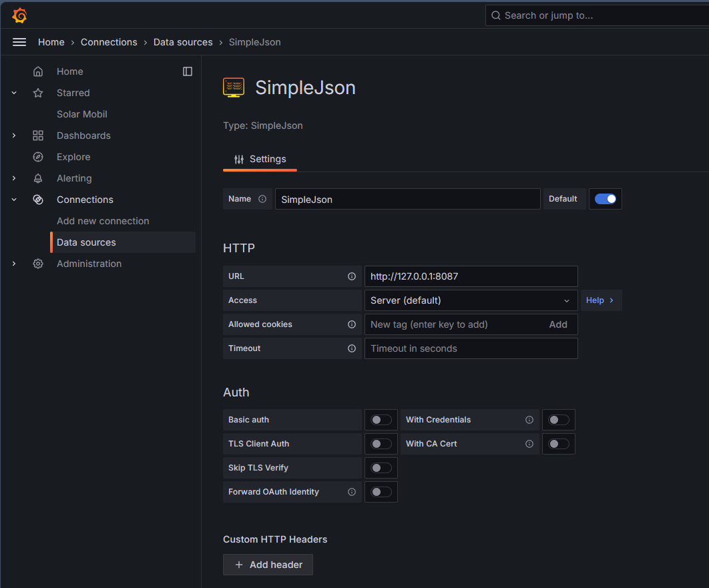Expand the Dashboards section chevron
The width and height of the screenshot is (709, 588).
[14, 135]
